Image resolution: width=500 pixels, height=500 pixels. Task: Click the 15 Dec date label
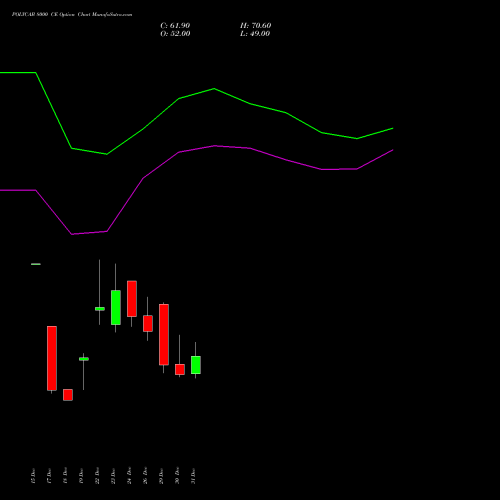33,476
